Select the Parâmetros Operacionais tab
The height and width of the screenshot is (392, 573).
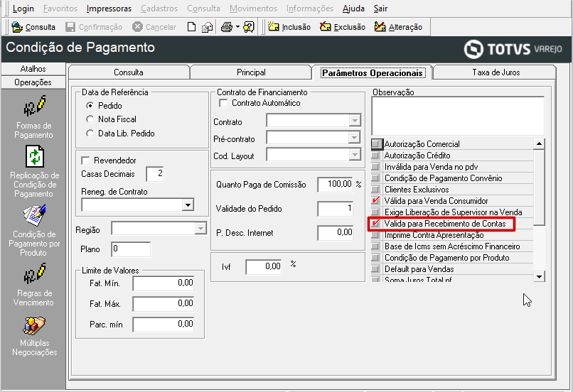coord(372,73)
